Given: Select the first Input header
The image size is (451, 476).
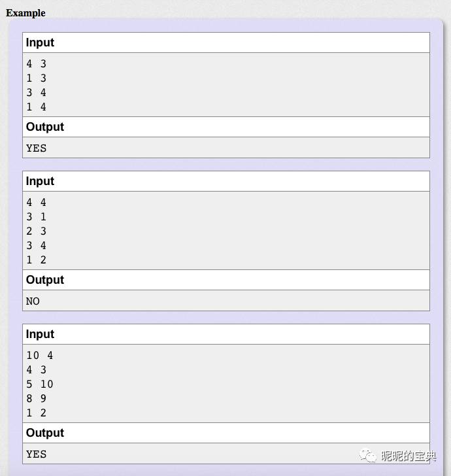Looking at the screenshot, I should click(x=40, y=42).
